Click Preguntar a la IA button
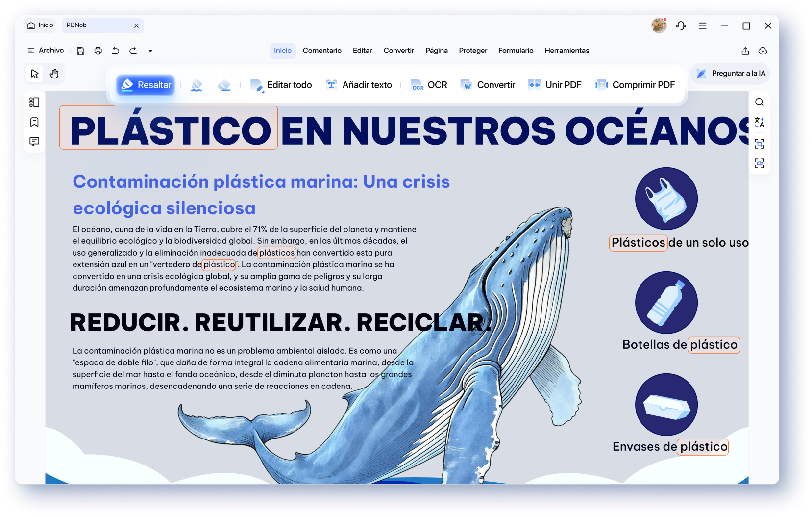Screen dimensions: 812x517 [731, 74]
